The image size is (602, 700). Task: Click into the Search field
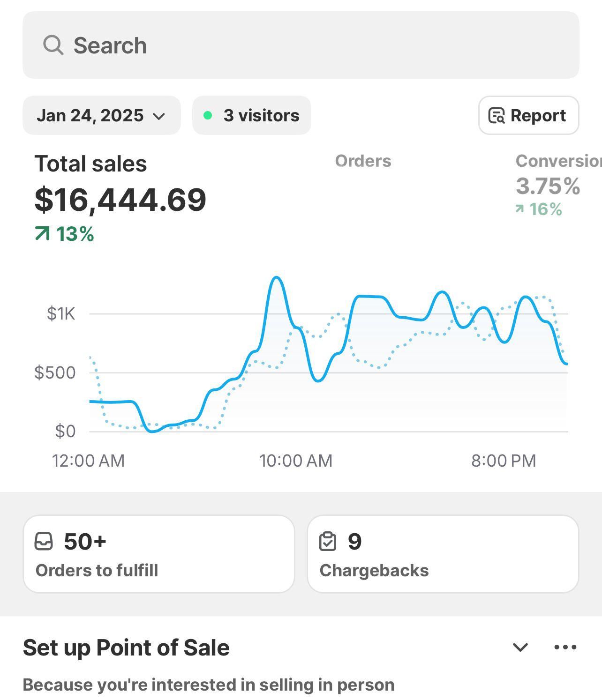(x=301, y=45)
